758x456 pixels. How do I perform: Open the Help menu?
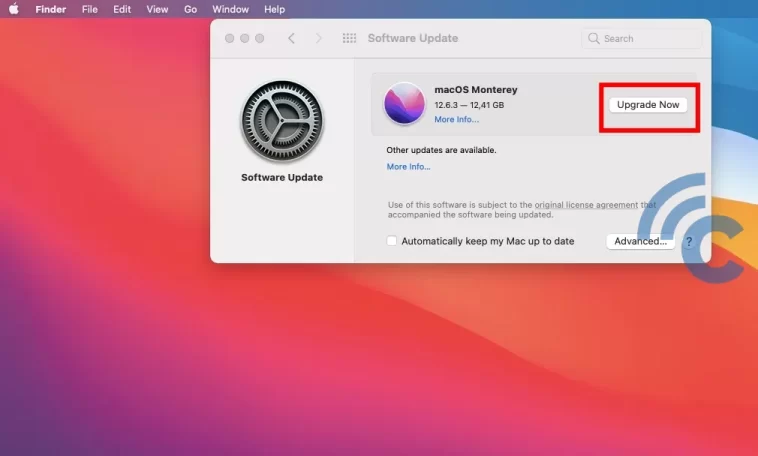tap(274, 9)
